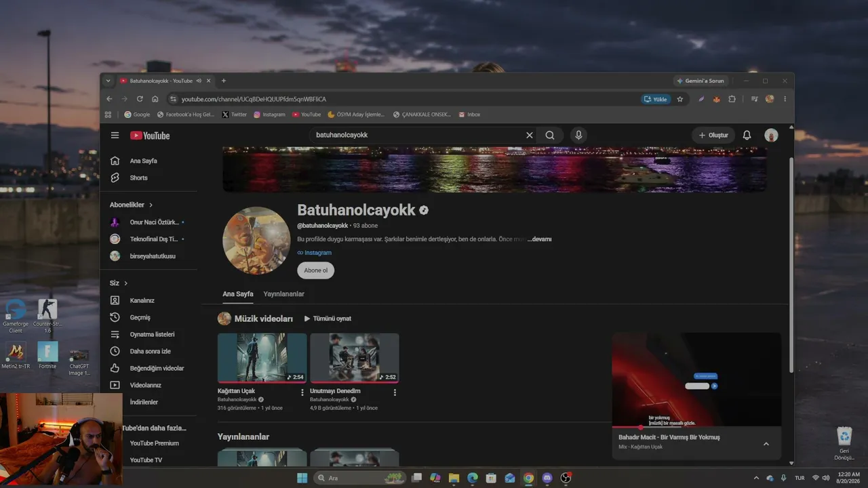Click the Yükle install button in address bar

point(656,99)
